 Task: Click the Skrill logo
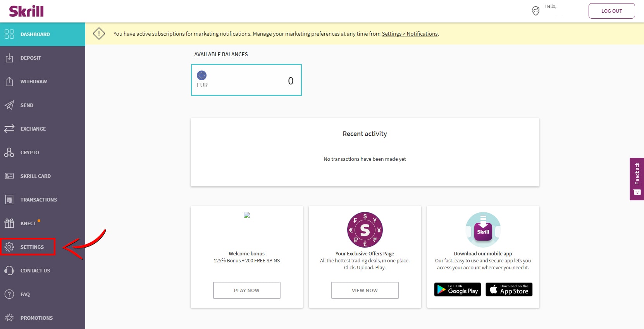click(26, 11)
